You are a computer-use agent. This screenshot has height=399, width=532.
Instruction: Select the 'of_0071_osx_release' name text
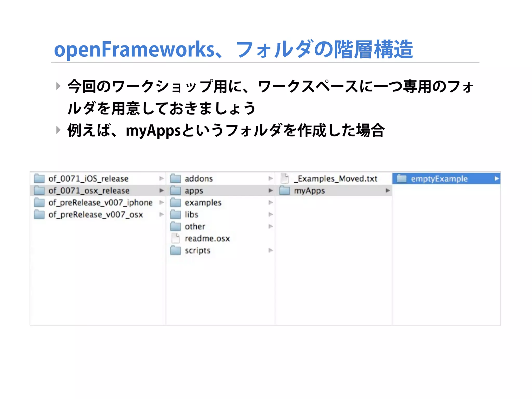click(x=89, y=191)
